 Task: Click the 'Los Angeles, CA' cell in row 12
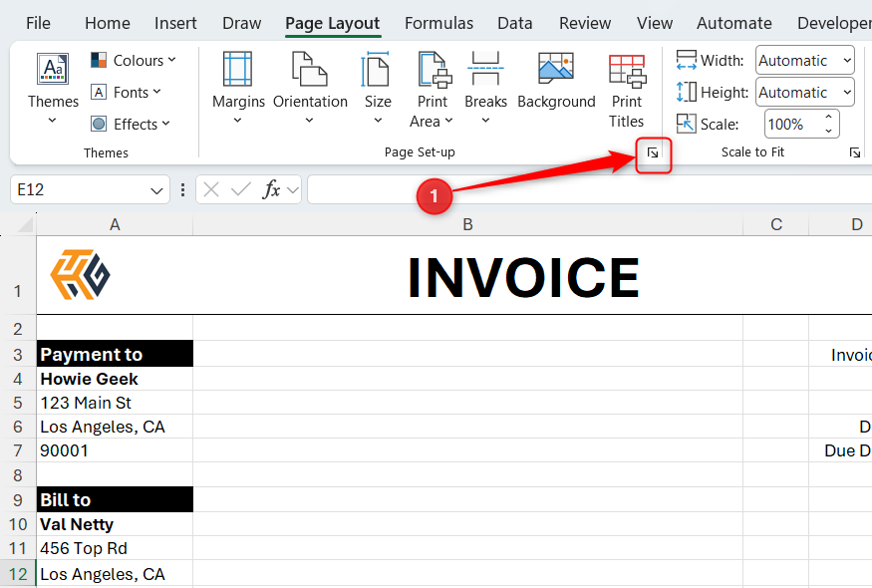[115, 573]
